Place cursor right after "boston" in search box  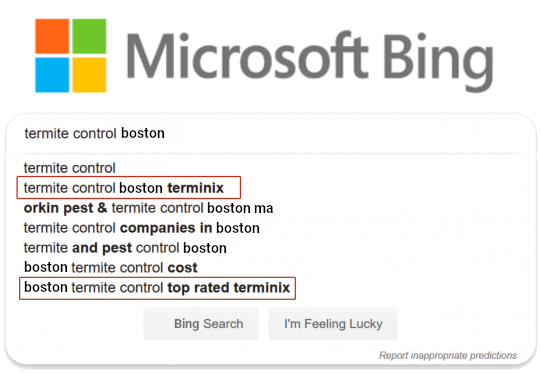166,133
